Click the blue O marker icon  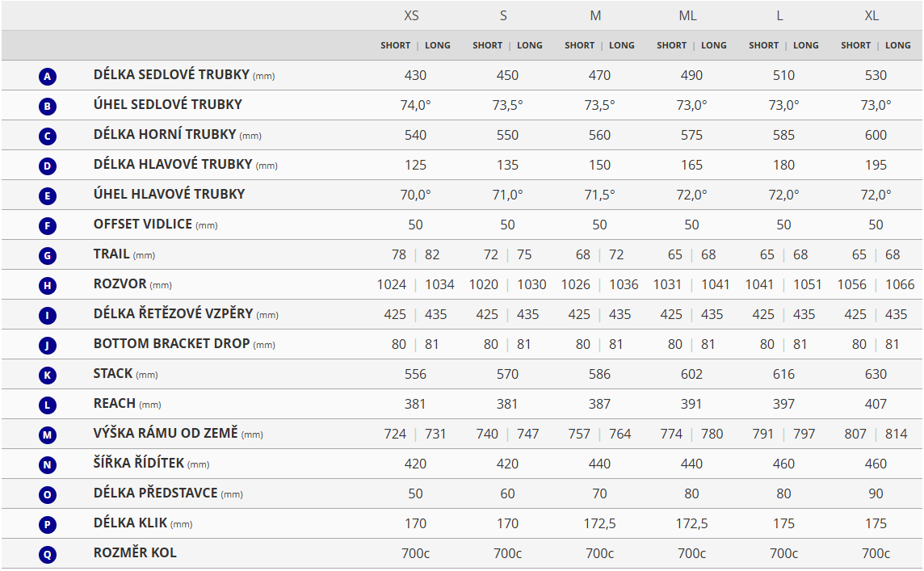[x=47, y=494]
